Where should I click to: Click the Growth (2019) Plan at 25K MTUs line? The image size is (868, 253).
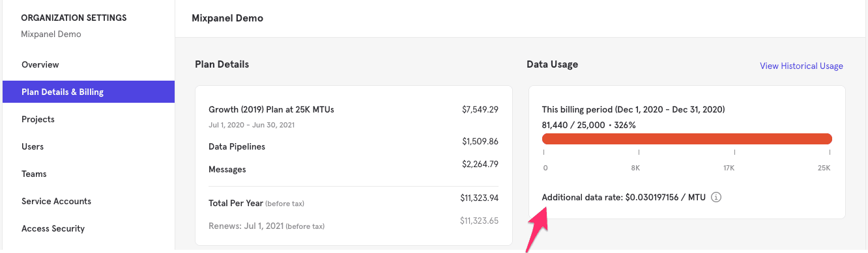point(271,109)
